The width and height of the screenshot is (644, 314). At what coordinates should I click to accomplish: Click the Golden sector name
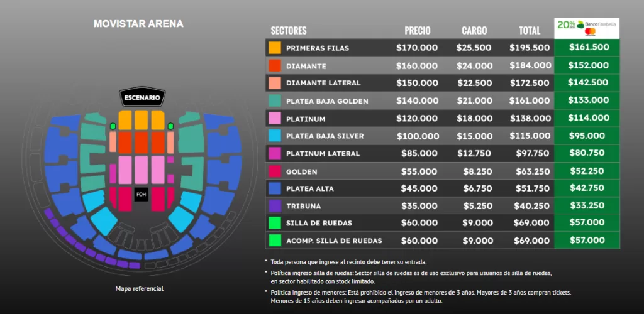[301, 171]
